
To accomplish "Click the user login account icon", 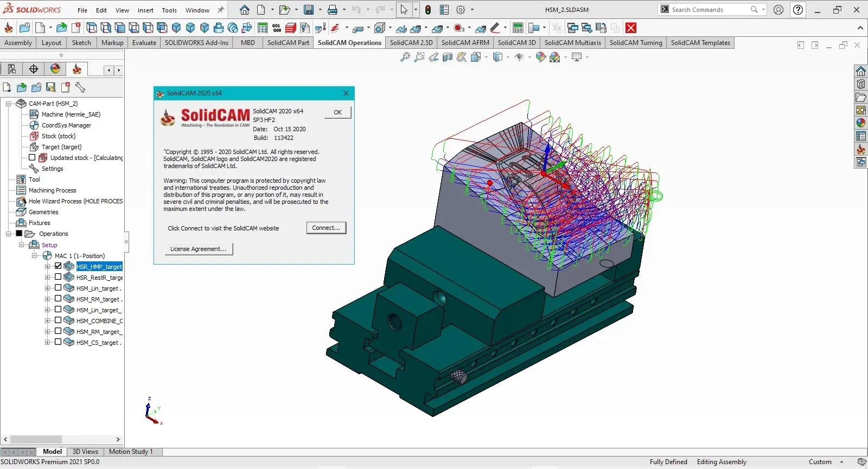I will (x=778, y=10).
